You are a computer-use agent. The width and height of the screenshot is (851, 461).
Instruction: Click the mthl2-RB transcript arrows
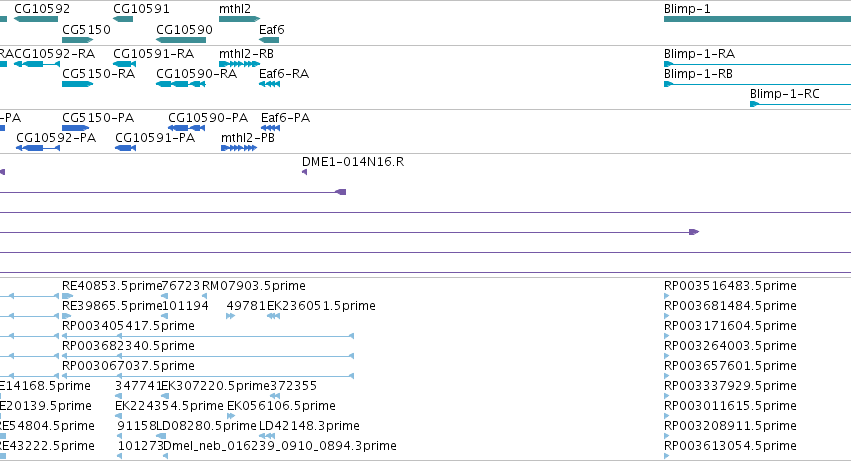pyautogui.click(x=239, y=64)
